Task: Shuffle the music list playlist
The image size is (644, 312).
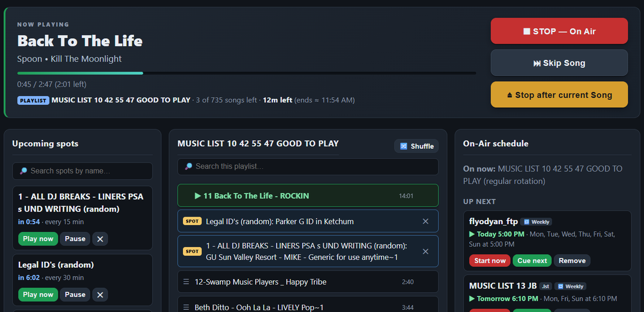Action: coord(416,146)
